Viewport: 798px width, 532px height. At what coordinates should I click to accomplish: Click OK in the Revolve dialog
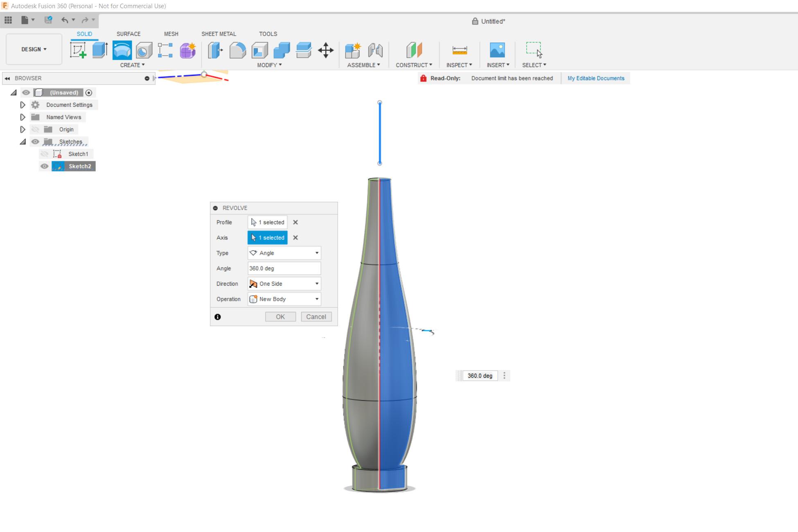pyautogui.click(x=280, y=317)
